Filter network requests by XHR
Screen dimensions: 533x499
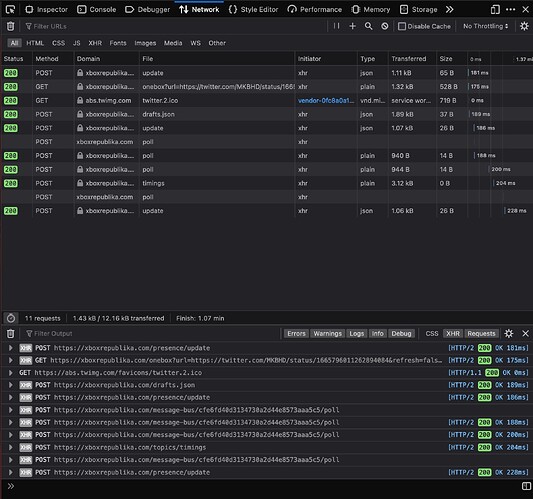click(x=95, y=43)
